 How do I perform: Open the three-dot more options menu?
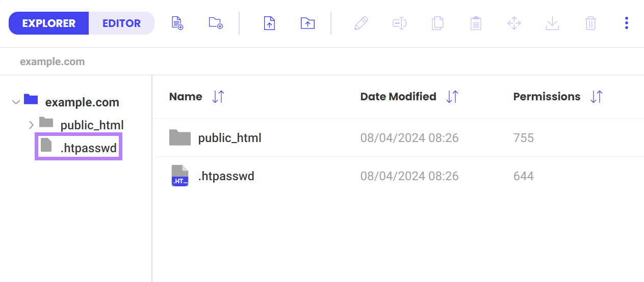(627, 23)
